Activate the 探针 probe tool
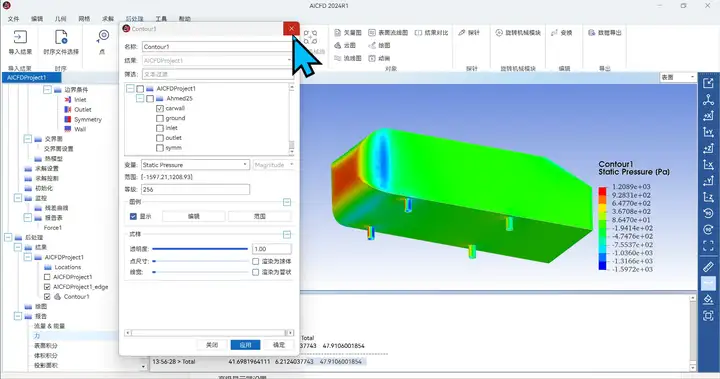Image resolution: width=720 pixels, height=379 pixels. pyautogui.click(x=469, y=33)
